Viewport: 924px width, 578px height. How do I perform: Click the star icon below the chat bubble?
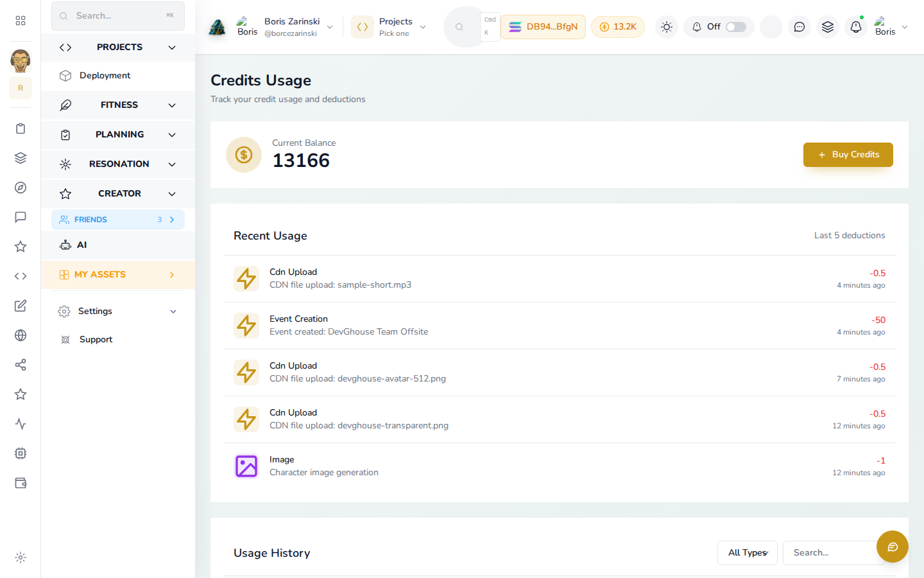point(21,247)
